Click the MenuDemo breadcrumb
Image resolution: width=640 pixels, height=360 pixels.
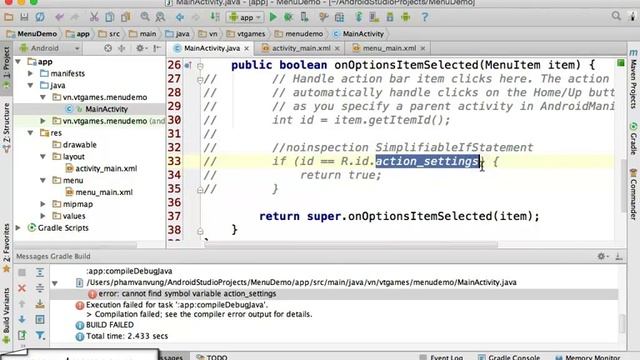pos(32,34)
